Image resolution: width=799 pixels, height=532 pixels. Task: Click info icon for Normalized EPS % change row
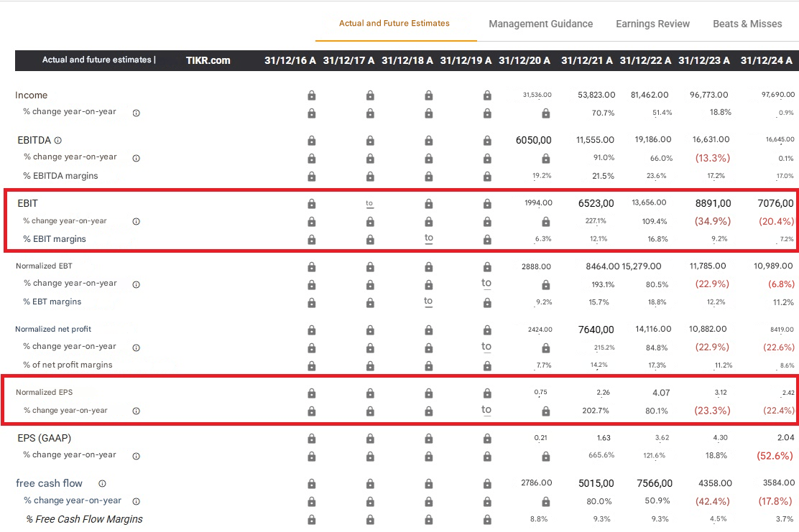(x=136, y=411)
